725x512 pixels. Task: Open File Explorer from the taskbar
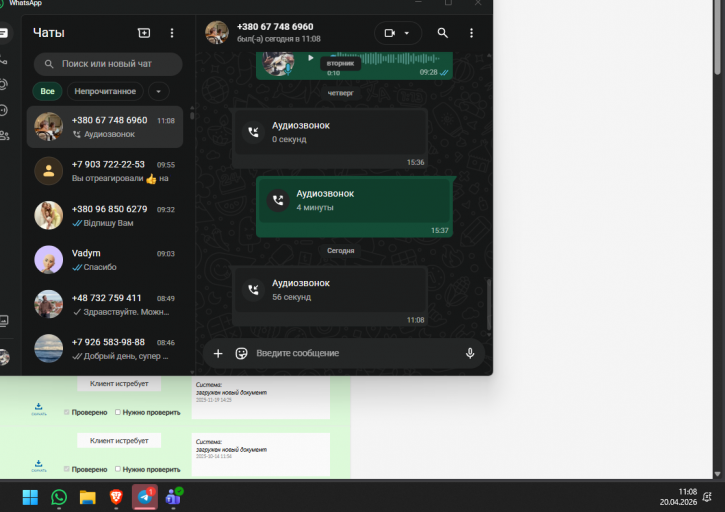(x=87, y=498)
